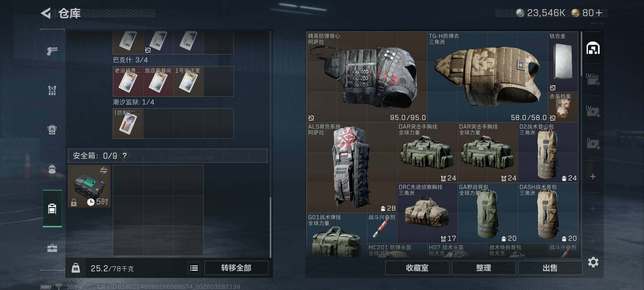This screenshot has height=290, width=644.
Task: Open the weapons pistol category in sidebar
Action: pos(52,51)
